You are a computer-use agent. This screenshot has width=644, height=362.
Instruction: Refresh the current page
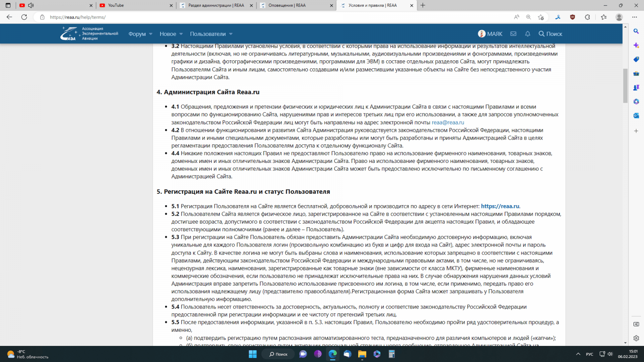click(x=24, y=17)
